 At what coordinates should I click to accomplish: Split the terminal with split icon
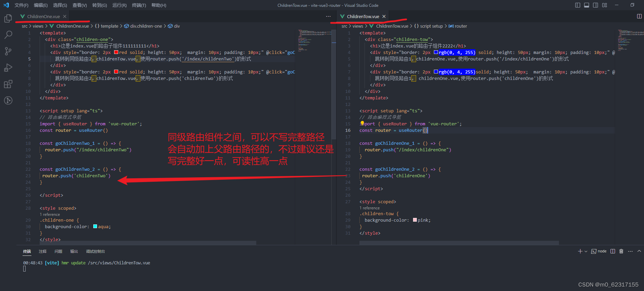point(613,251)
